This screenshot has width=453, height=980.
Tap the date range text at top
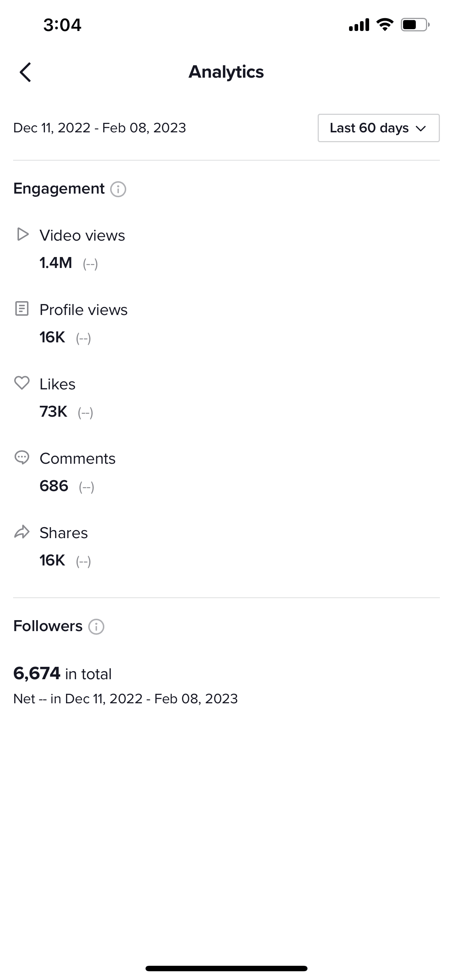(99, 128)
